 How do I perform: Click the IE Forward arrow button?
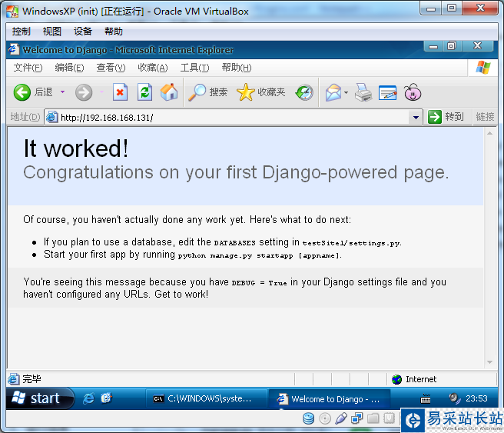point(84,92)
